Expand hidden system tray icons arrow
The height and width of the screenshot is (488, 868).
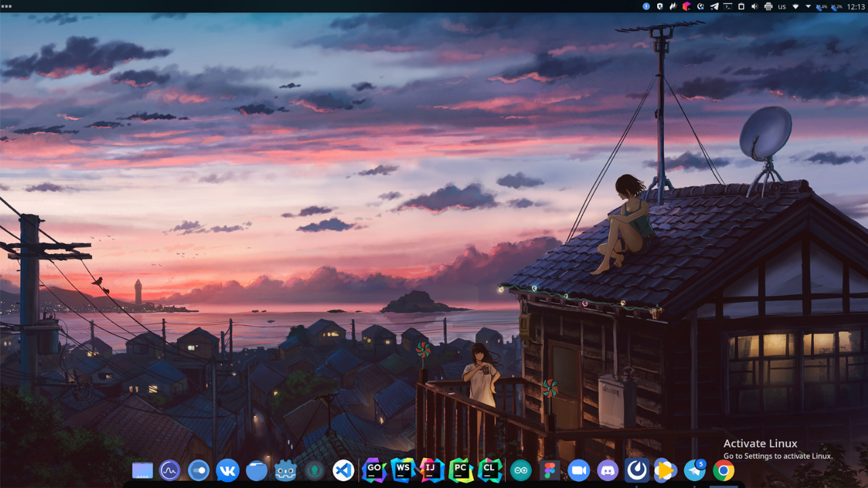pyautogui.click(x=808, y=7)
